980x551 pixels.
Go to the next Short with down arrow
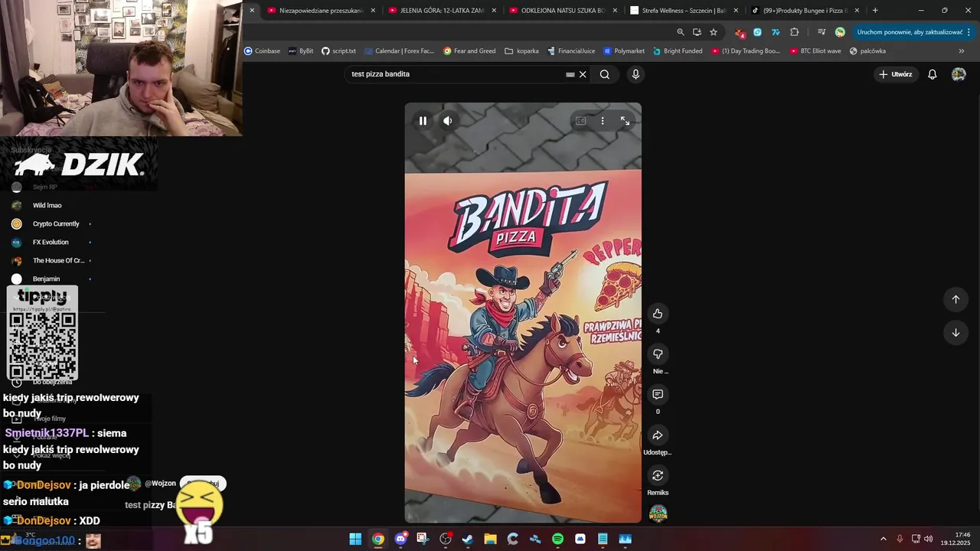[x=955, y=333]
